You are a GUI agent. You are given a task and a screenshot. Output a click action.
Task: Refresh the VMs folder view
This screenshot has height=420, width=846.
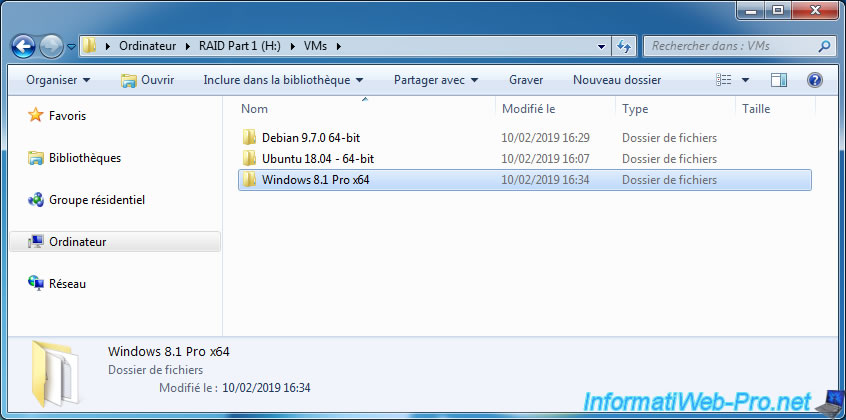(x=624, y=46)
